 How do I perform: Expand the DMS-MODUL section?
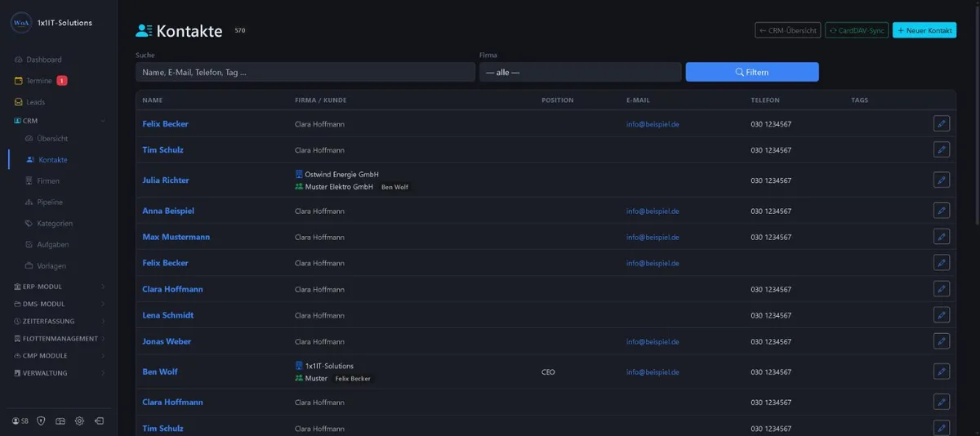pyautogui.click(x=58, y=304)
